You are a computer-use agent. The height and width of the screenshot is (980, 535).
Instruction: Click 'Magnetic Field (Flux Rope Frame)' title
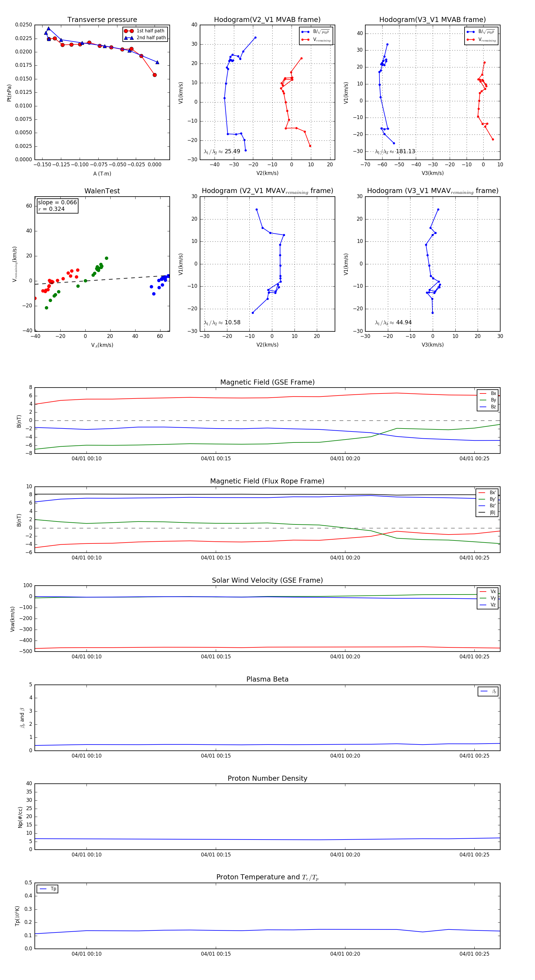pos(267,481)
